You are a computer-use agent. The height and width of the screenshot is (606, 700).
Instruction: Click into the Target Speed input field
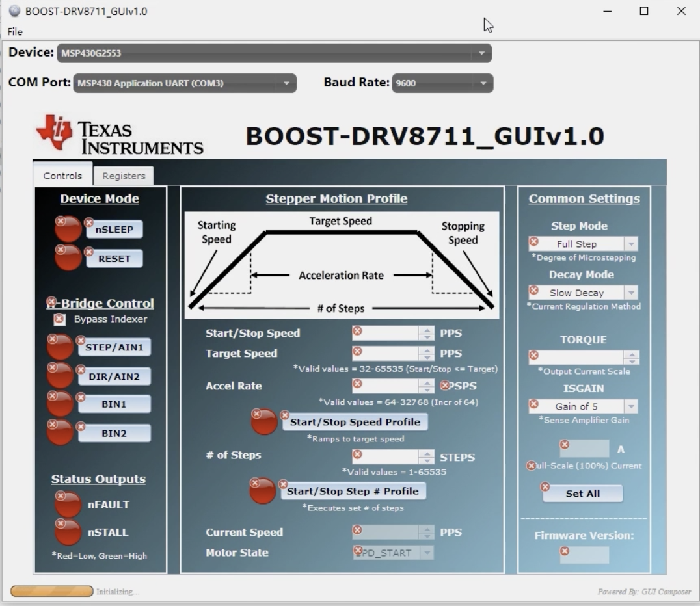pyautogui.click(x=385, y=353)
